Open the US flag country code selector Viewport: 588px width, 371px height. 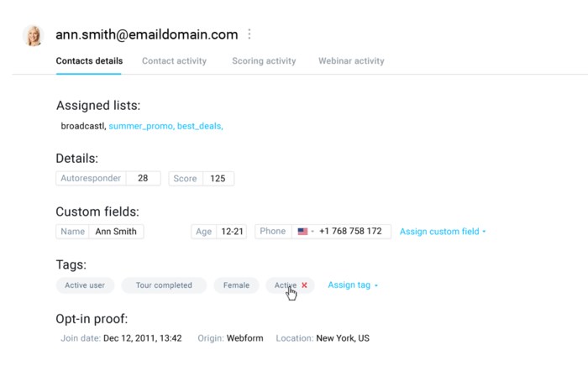click(306, 232)
